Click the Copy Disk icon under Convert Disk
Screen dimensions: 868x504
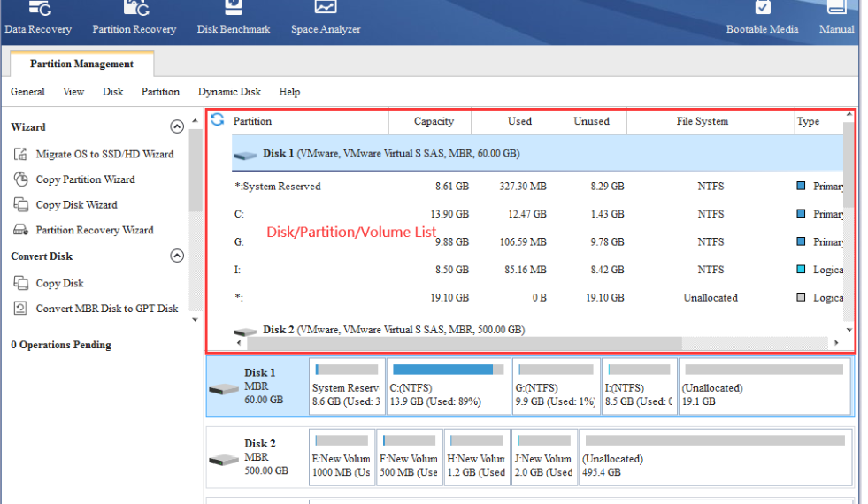(20, 283)
